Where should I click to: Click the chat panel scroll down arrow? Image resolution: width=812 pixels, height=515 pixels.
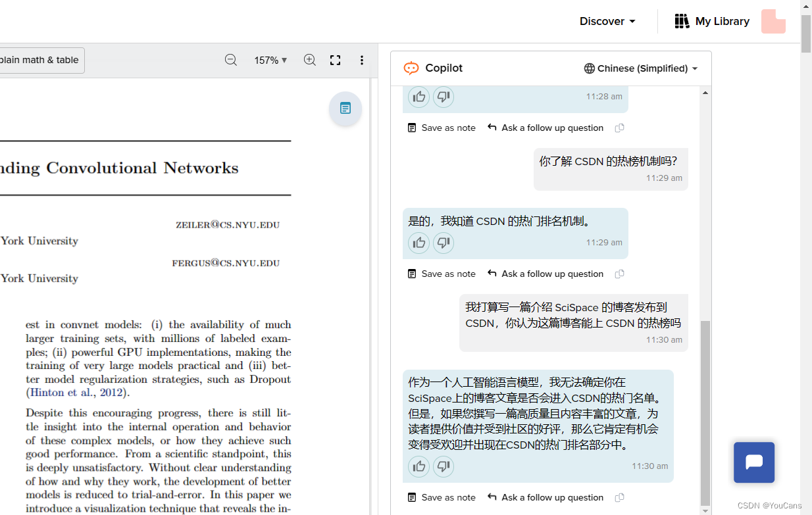coord(705,510)
